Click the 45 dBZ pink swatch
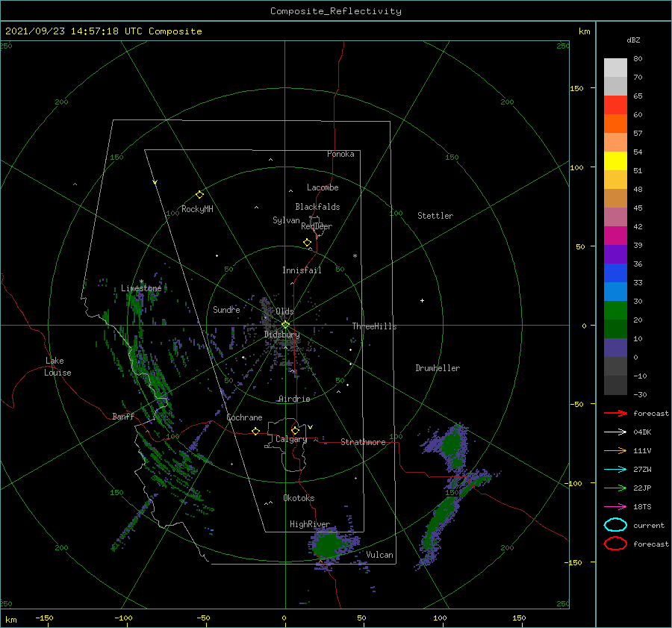The height and width of the screenshot is (628, 672). 615,217
